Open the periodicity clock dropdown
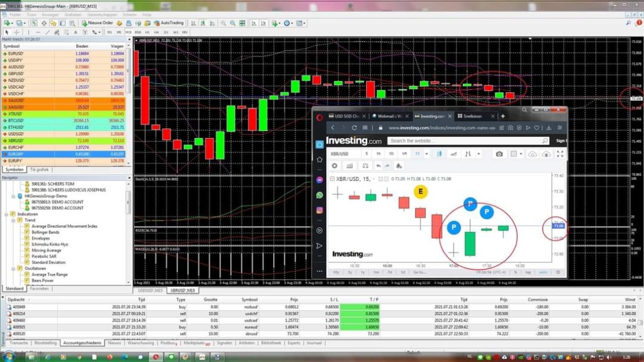The width and height of the screenshot is (644, 362). pyautogui.click(x=289, y=24)
